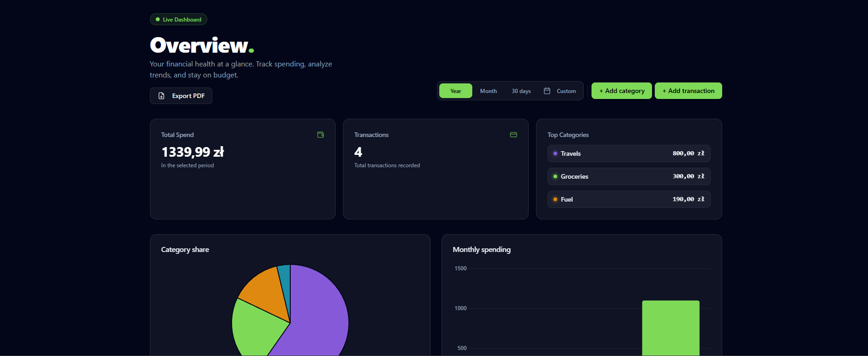Image resolution: width=868 pixels, height=356 pixels.
Task: Choose the 30 days time range
Action: tap(521, 91)
